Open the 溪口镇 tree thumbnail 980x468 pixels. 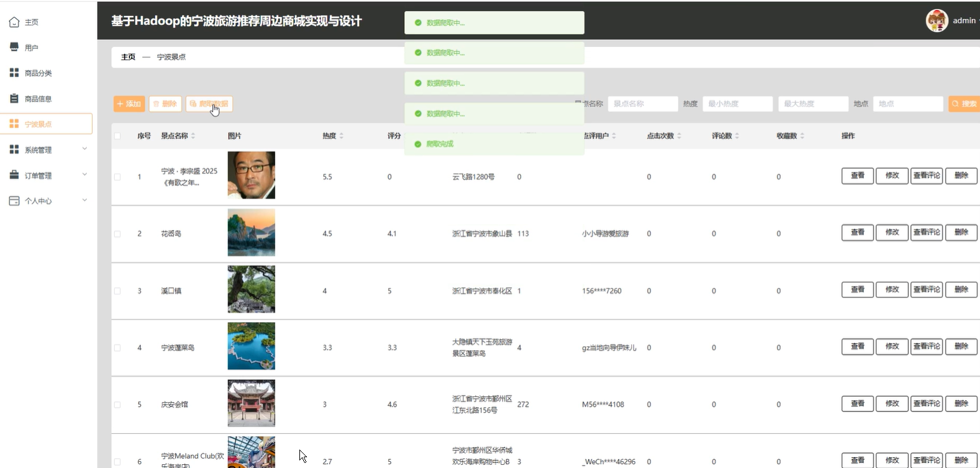[x=251, y=289]
